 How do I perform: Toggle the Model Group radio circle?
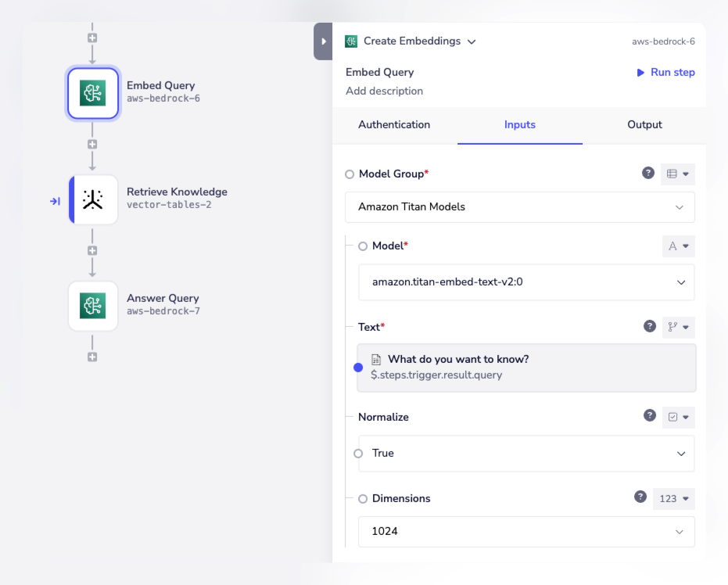(350, 174)
